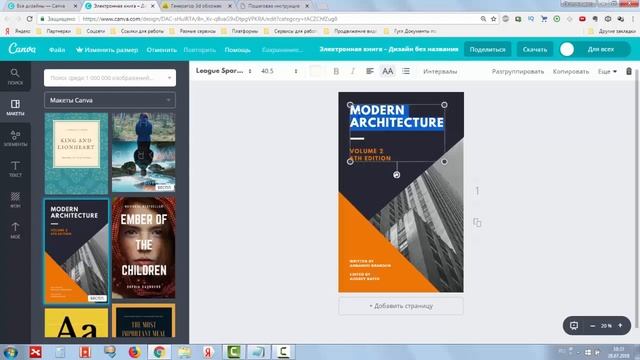The image size is (640, 360).
Task: Open the green Camtasia taskbar icon
Action: 233,352
